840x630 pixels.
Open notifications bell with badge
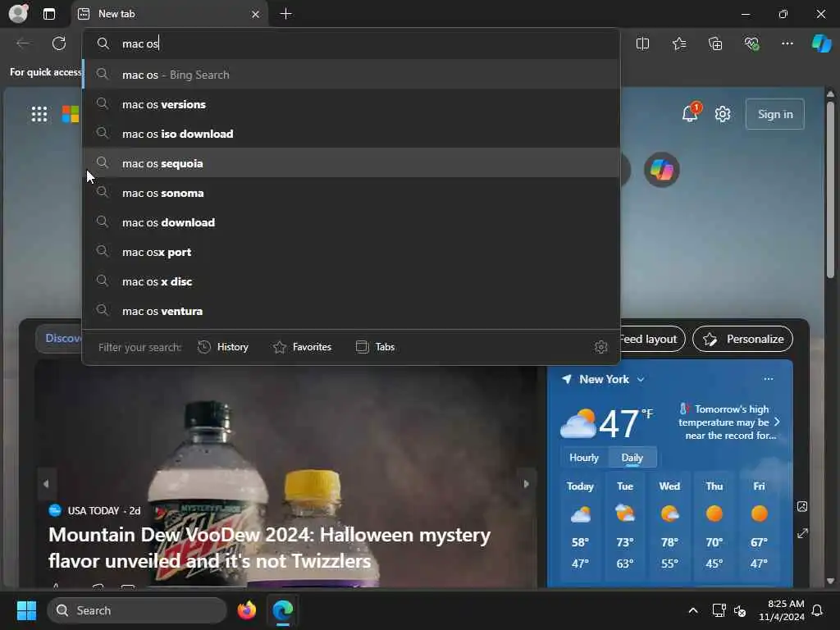[691, 112]
